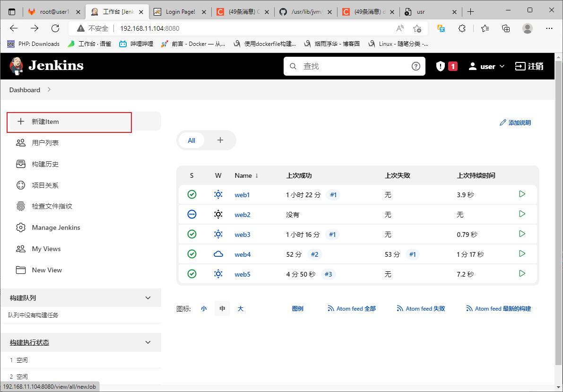Switch to the Login Page! browser tab

[x=180, y=12]
